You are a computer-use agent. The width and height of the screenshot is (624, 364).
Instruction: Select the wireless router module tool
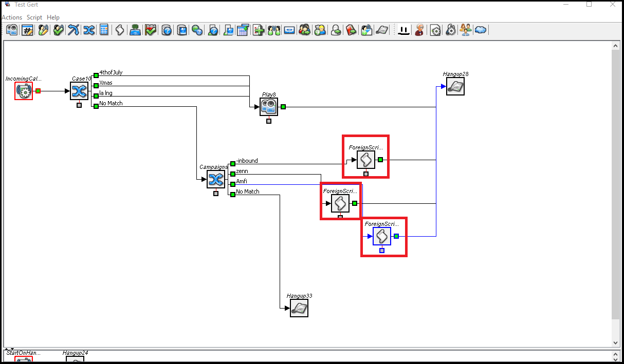135,30
